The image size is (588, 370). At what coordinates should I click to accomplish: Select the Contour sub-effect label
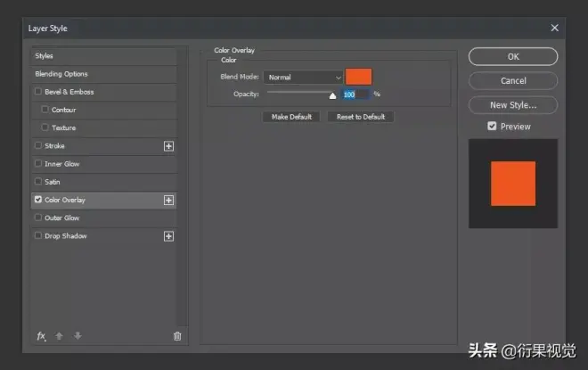(64, 110)
